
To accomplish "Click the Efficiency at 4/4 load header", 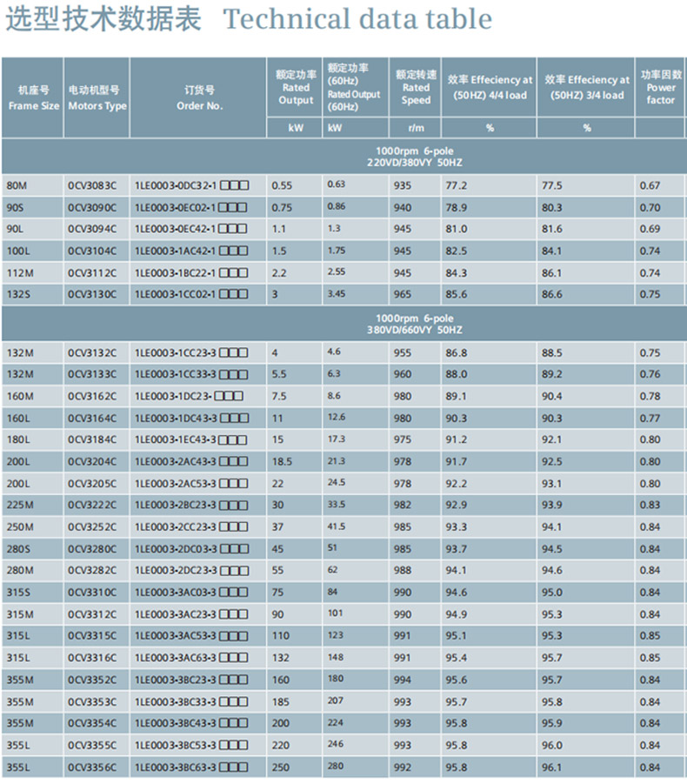I will point(488,87).
